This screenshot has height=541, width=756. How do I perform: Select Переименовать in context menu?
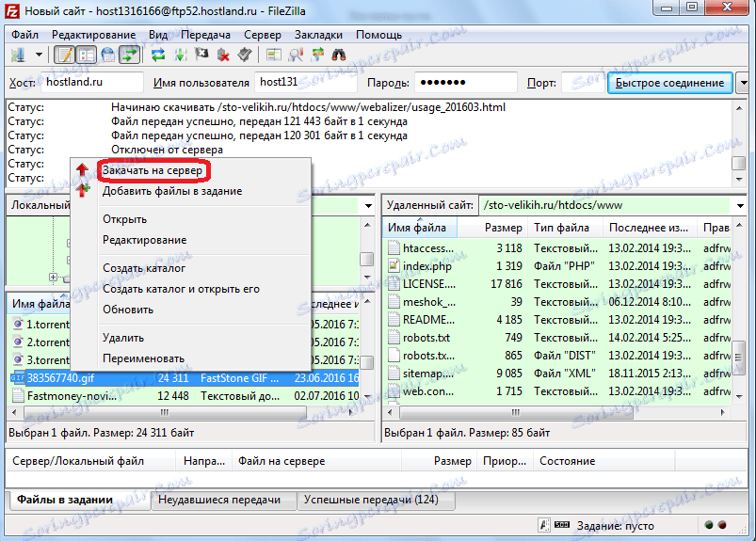(x=143, y=358)
